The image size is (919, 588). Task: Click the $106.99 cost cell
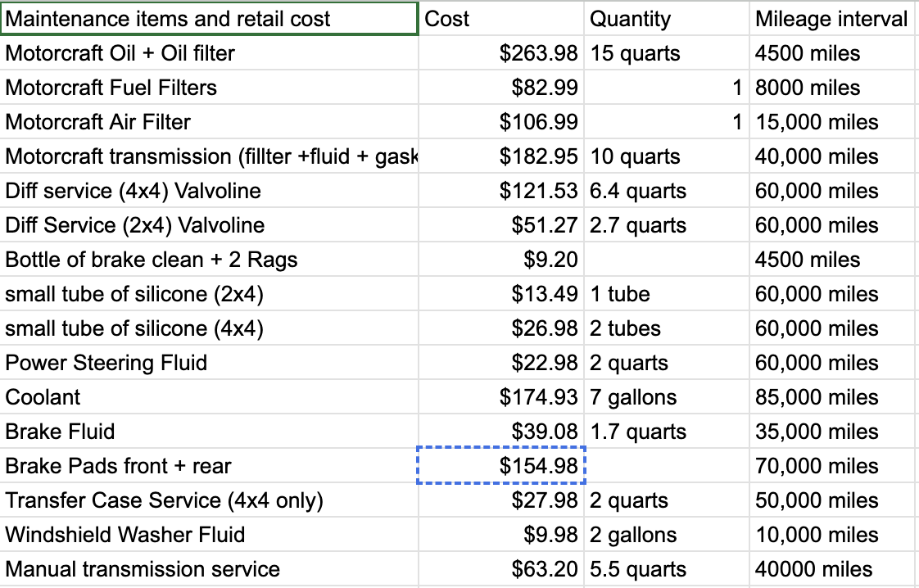click(x=501, y=122)
